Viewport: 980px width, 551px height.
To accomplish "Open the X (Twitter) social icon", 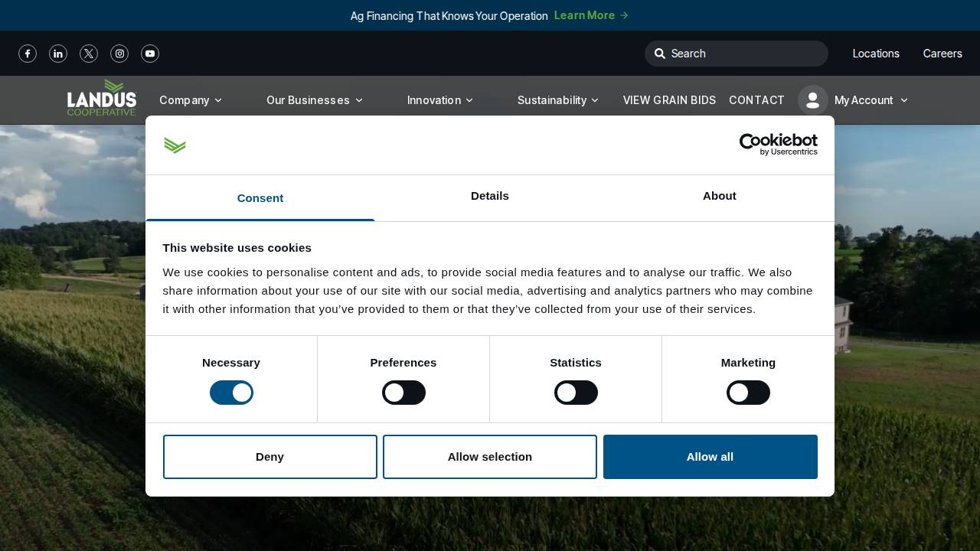I will pos(89,54).
